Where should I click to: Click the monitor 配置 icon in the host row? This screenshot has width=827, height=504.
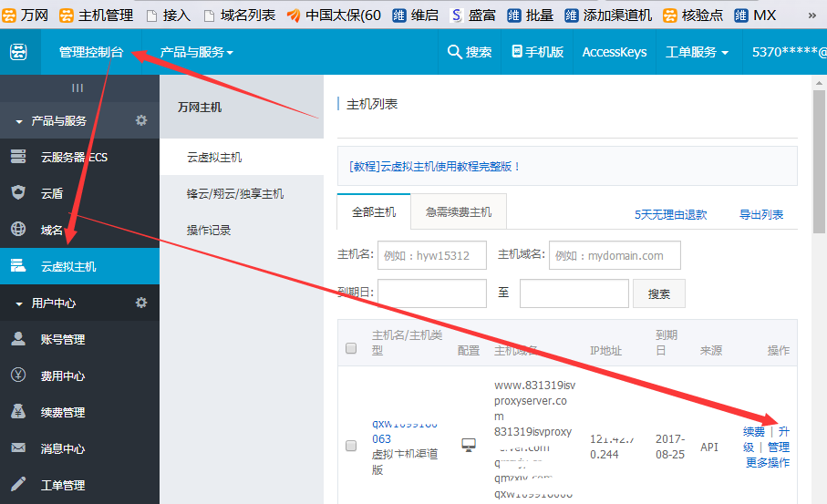[x=469, y=445]
